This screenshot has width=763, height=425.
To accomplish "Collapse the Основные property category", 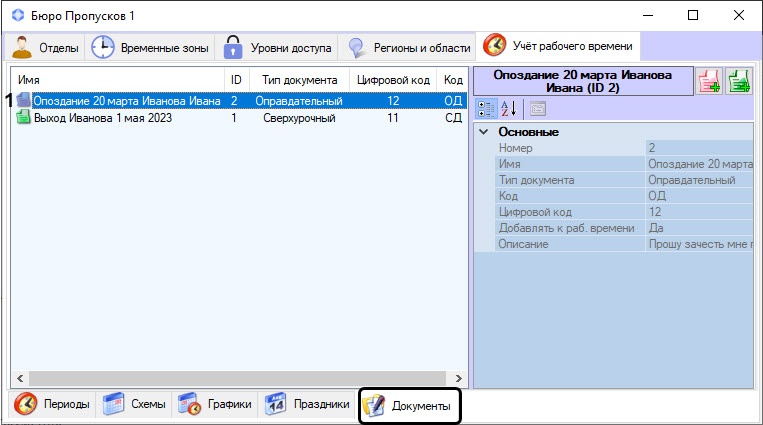I will 484,132.
